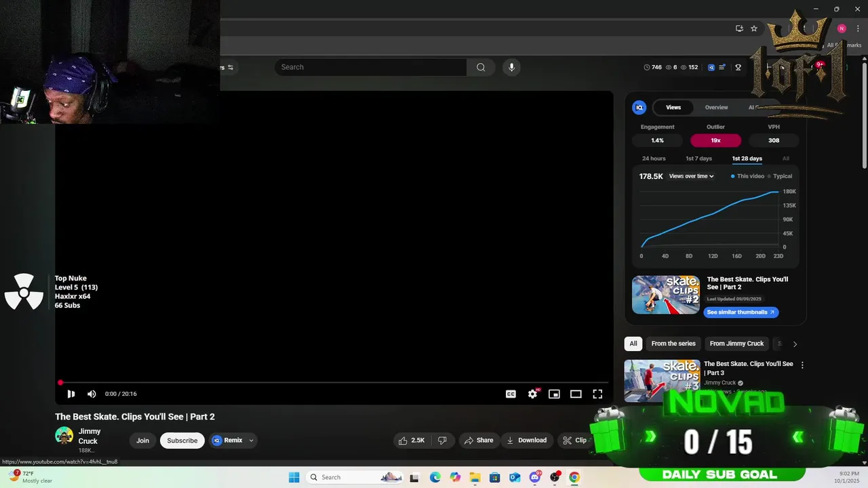Click the install/cast icon in address bar
The height and width of the screenshot is (488, 868).
click(739, 28)
